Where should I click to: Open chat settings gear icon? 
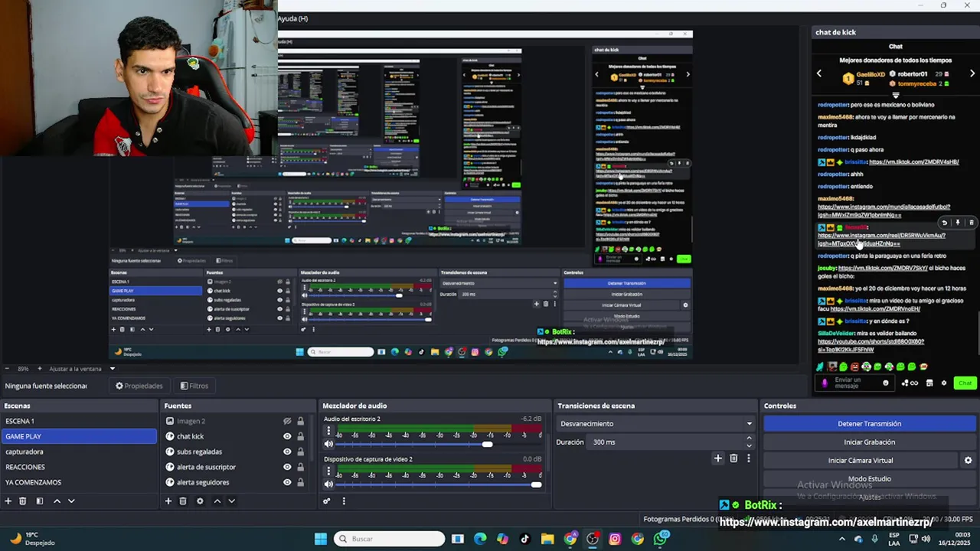pyautogui.click(x=944, y=383)
